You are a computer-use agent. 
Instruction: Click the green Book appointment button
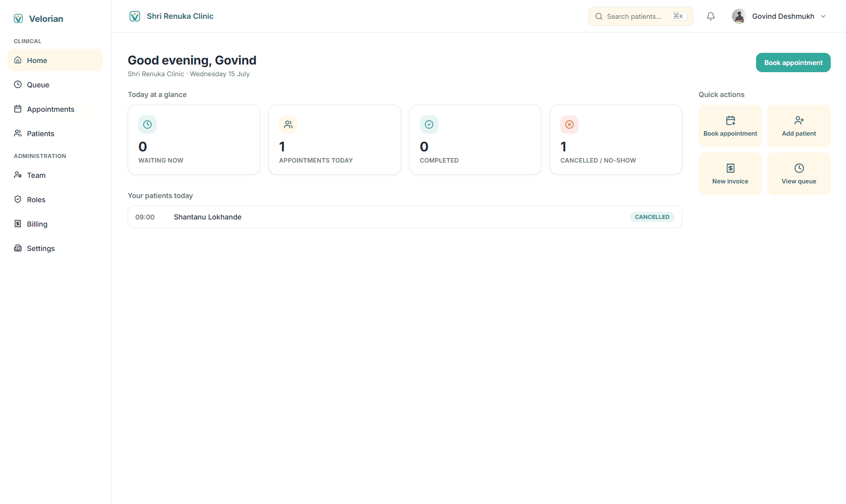pyautogui.click(x=793, y=62)
